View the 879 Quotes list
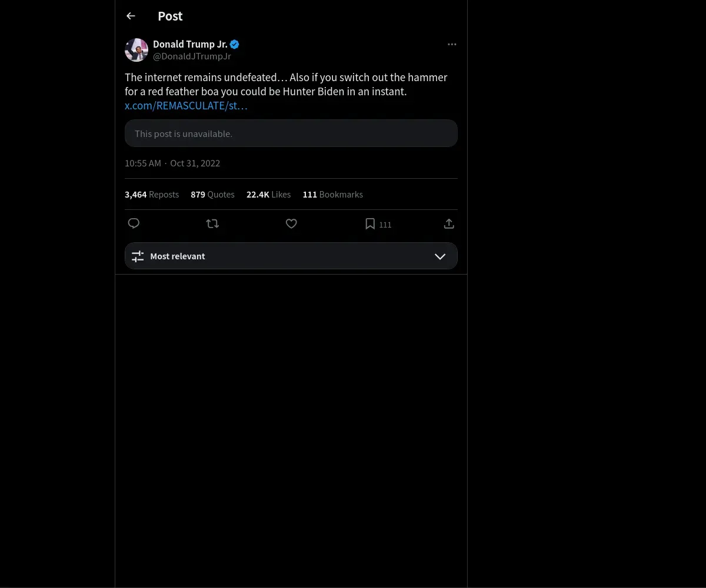 click(212, 195)
